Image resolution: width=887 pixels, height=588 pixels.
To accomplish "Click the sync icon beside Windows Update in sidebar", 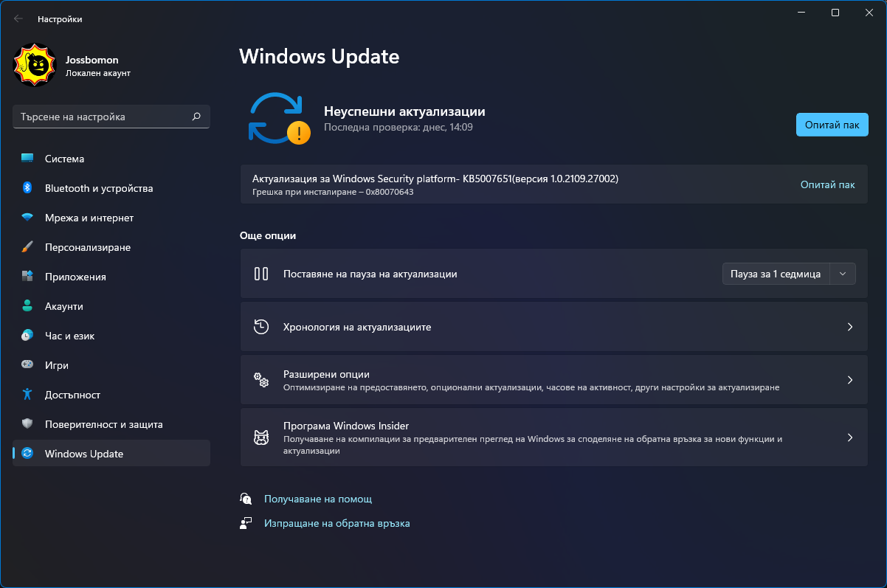I will (27, 454).
